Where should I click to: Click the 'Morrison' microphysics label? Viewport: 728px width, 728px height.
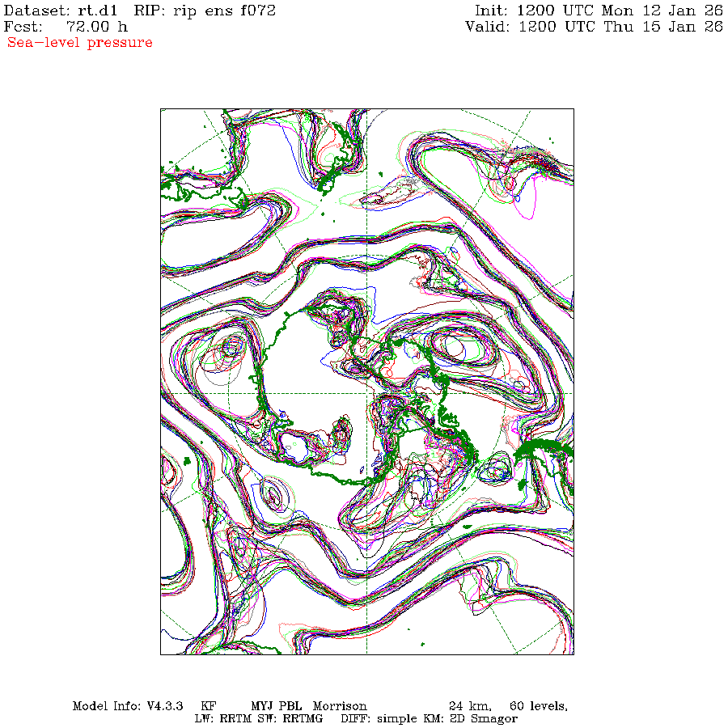coord(340,706)
